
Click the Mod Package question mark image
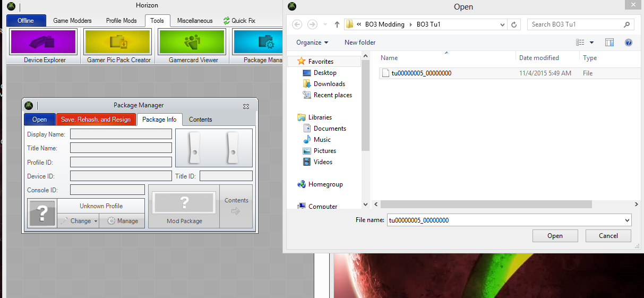tap(184, 202)
